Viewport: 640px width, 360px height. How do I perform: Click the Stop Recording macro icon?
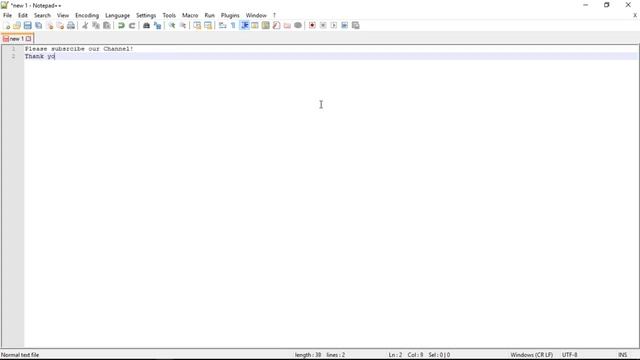[x=323, y=25]
